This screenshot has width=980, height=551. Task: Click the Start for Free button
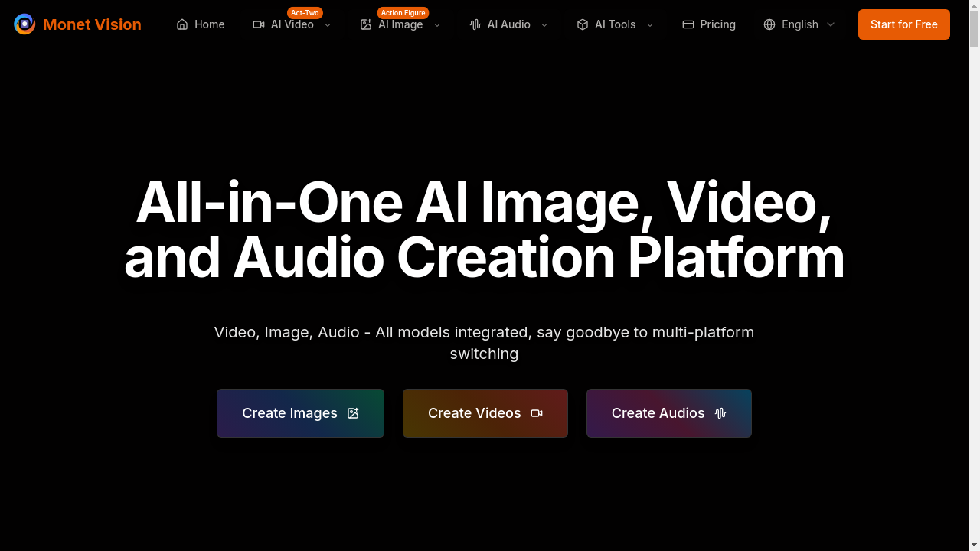click(x=904, y=24)
